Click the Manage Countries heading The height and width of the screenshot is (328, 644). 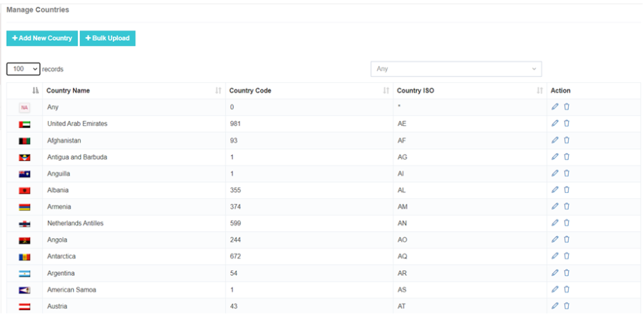click(38, 10)
